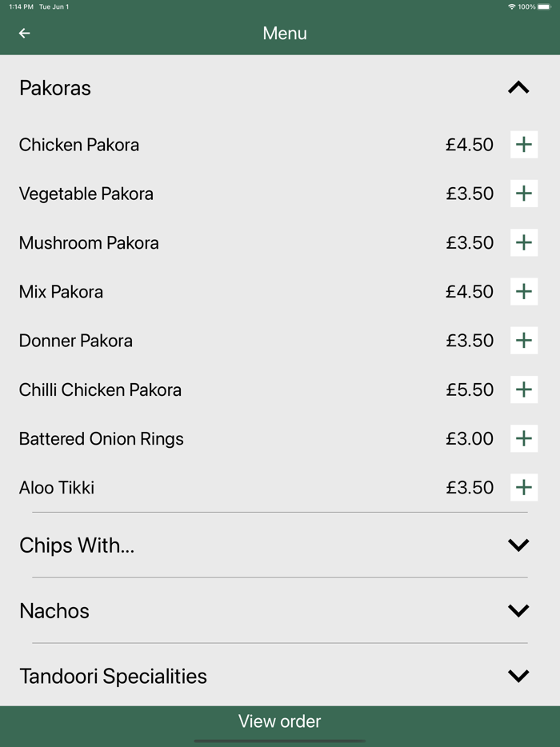Expand the Tandoori Specialities section
Viewport: 560px width, 747px height.
coord(518,676)
